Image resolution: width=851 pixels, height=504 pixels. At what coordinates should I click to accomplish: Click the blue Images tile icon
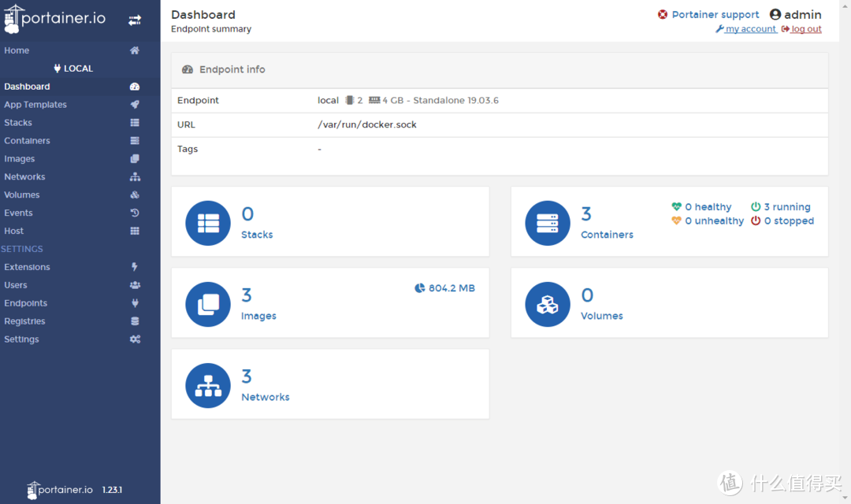(208, 304)
